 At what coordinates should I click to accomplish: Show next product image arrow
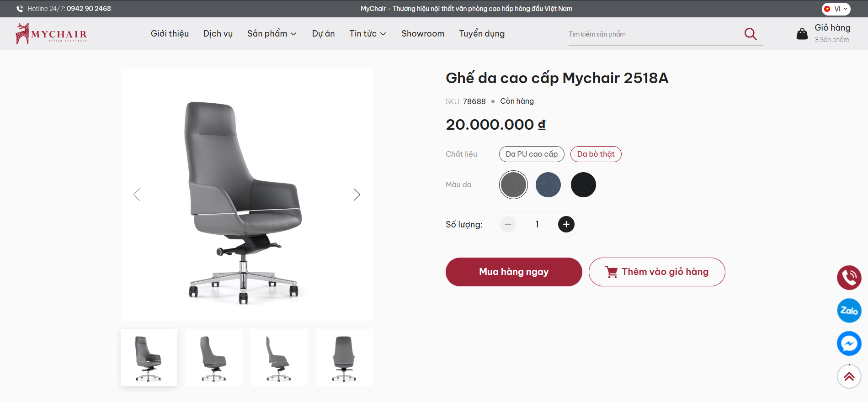coord(357,195)
